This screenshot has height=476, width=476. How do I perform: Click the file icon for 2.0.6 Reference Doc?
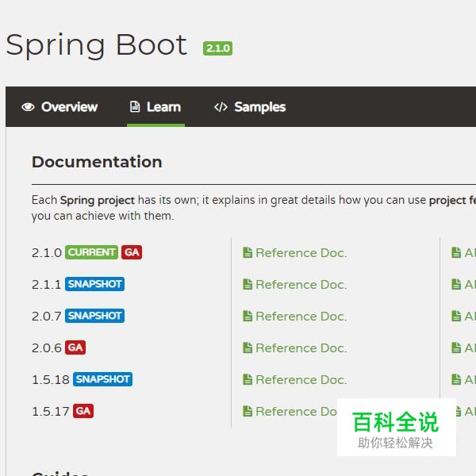(248, 348)
